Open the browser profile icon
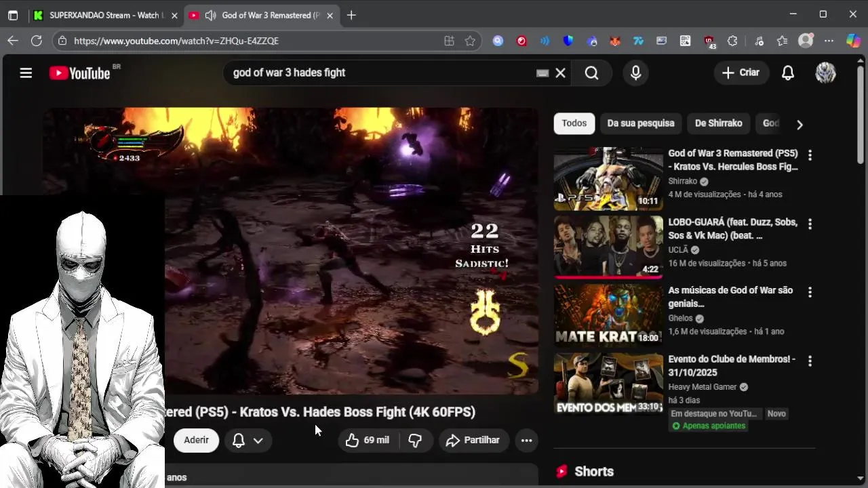868x488 pixels. [x=806, y=41]
